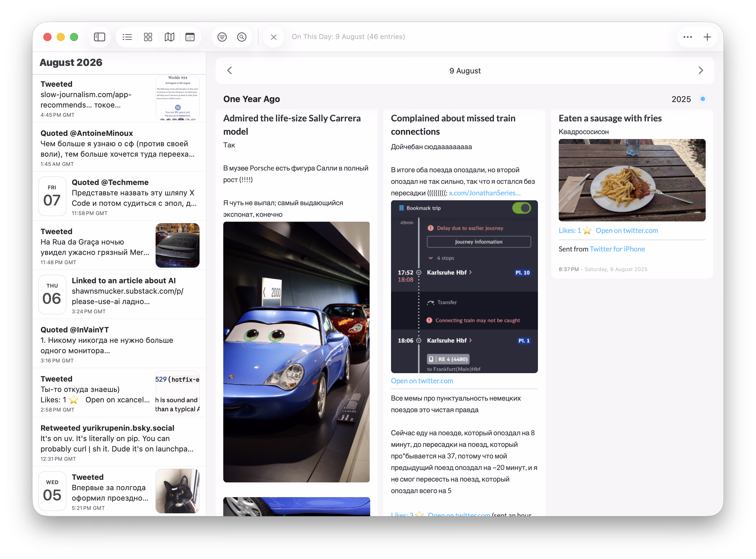This screenshot has width=756, height=559.
Task: Click the search icon in toolbar
Action: pos(241,37)
